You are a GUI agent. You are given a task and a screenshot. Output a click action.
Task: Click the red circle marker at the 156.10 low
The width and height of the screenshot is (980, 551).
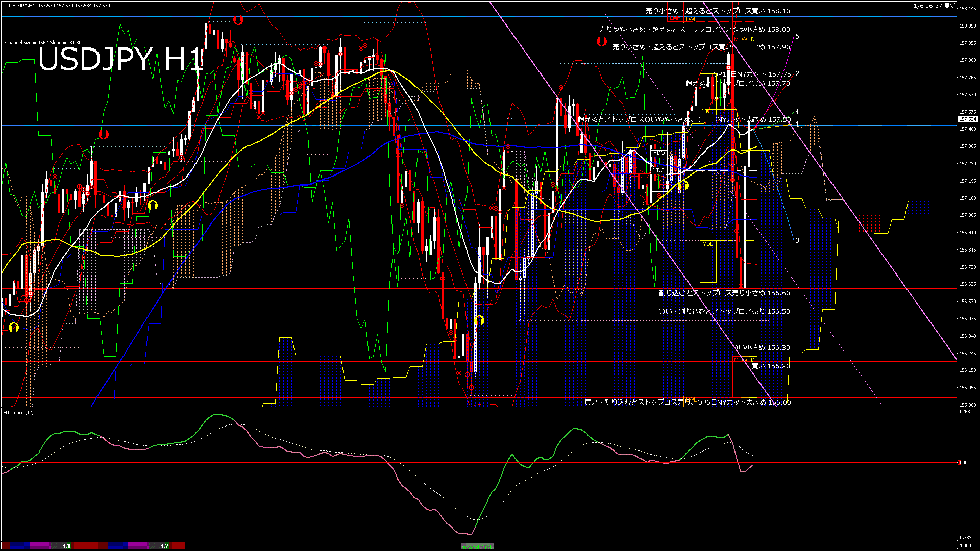click(x=471, y=387)
